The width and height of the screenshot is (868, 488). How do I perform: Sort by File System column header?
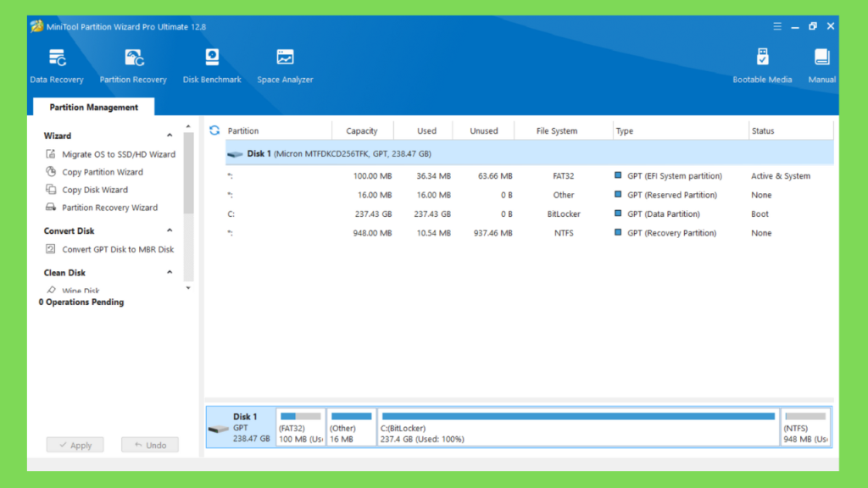pos(564,130)
